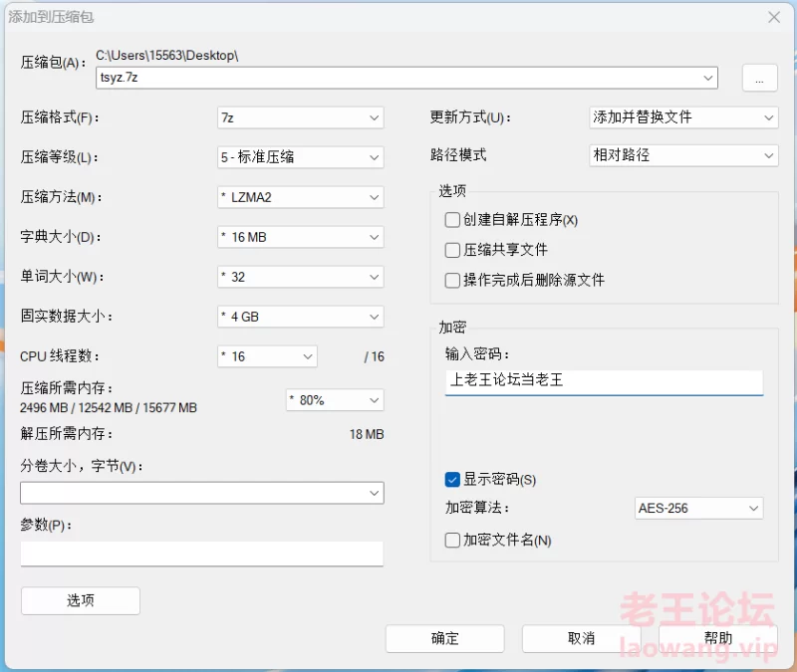797x672 pixels.
Task: Open the 单词大小 32 dropdown
Action: (x=301, y=277)
